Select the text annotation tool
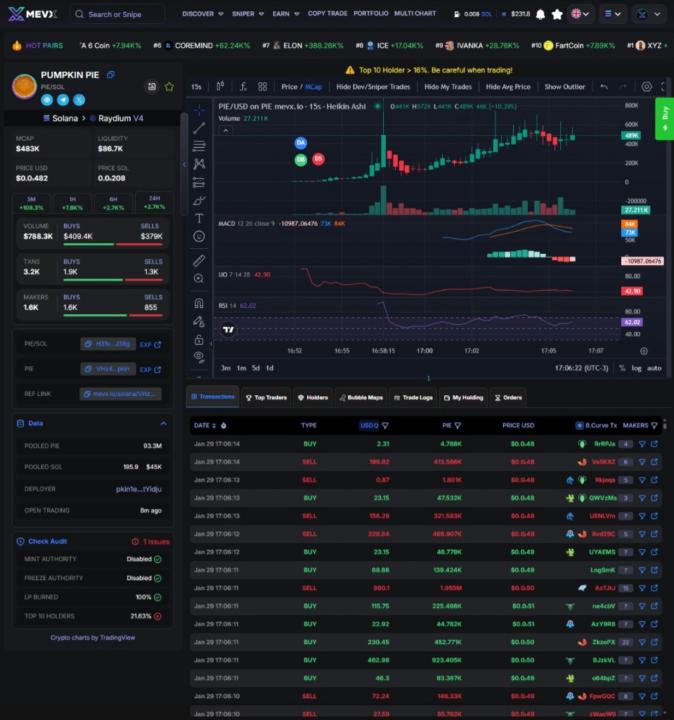Image resolution: width=674 pixels, height=720 pixels. point(199,219)
